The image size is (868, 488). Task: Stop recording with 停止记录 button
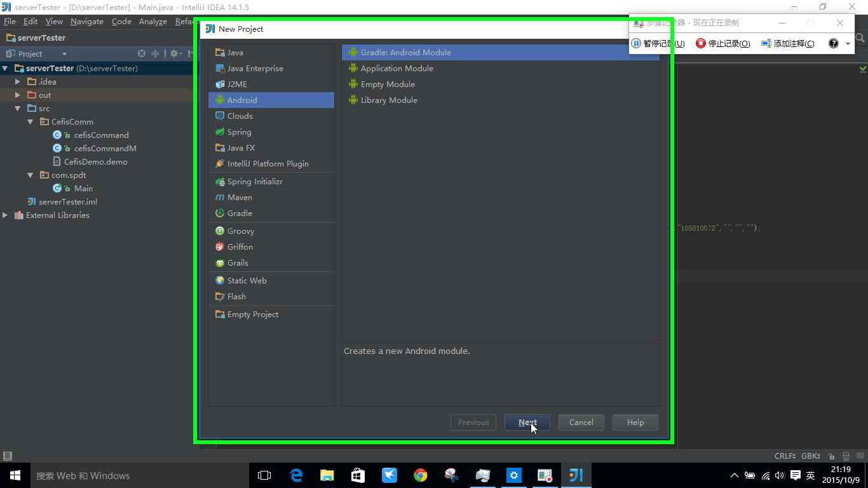[x=723, y=43]
